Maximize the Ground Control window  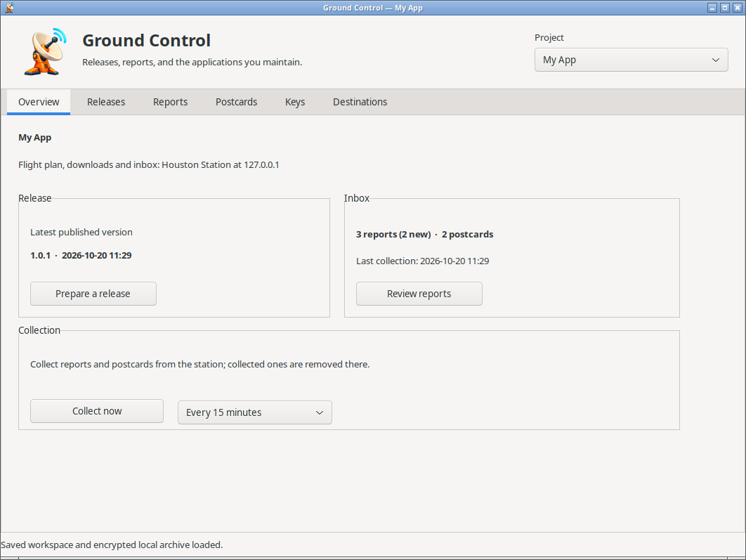725,8
